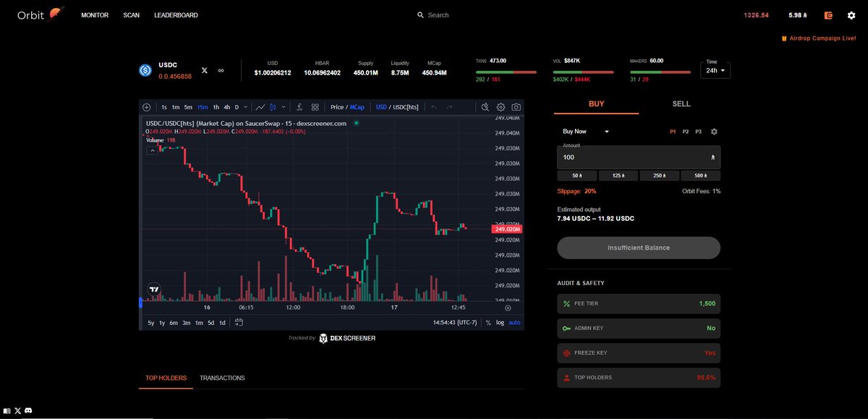
Task: Select the 1h chart interval
Action: 216,107
